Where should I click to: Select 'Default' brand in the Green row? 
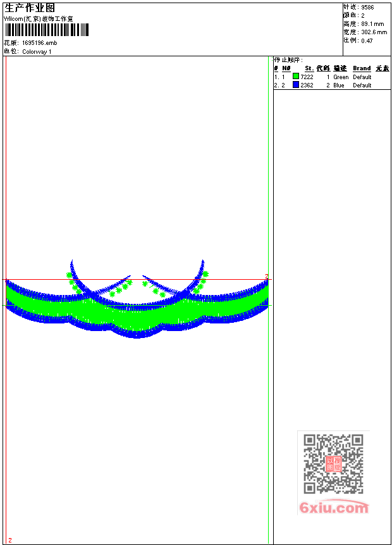point(362,77)
